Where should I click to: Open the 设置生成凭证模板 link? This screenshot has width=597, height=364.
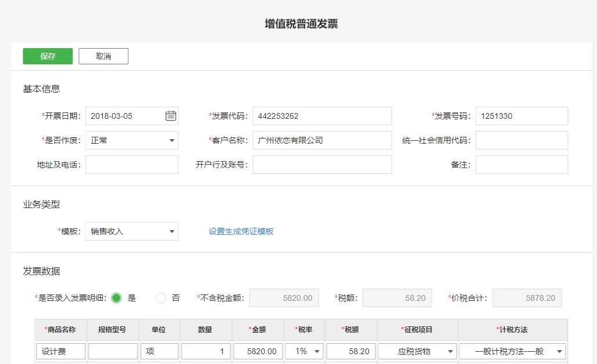240,231
